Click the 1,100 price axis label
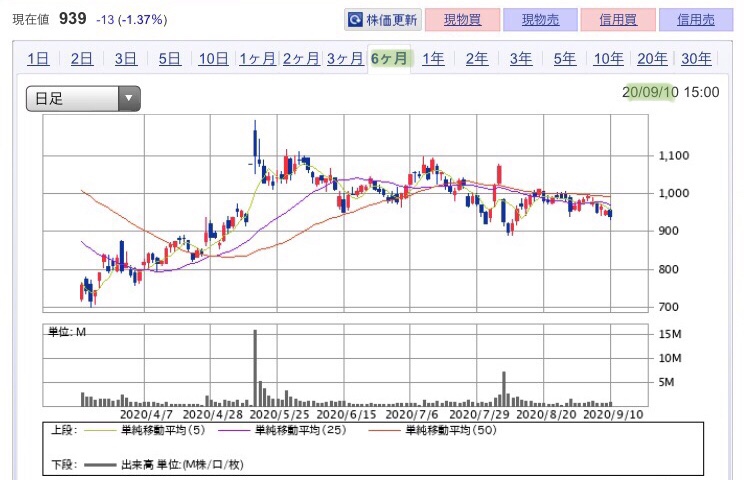The image size is (744, 480). [x=674, y=156]
